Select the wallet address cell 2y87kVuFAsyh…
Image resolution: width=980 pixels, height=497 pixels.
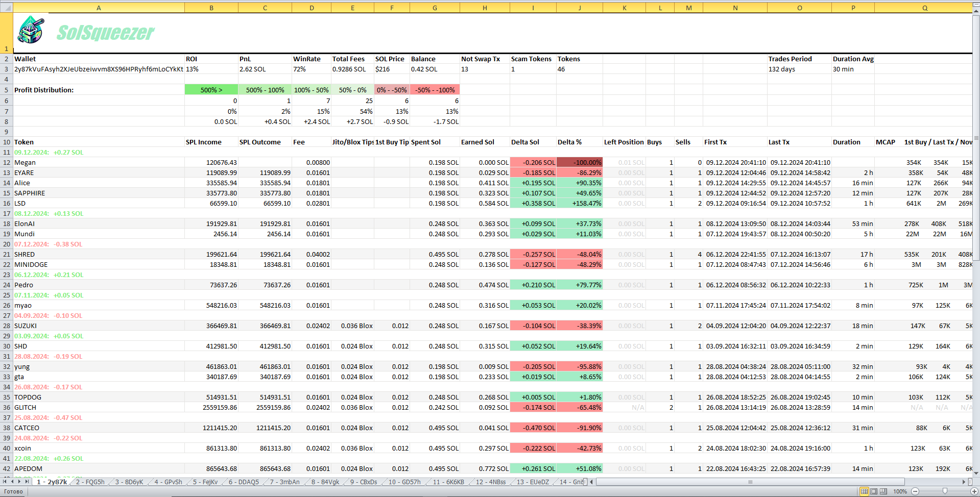point(99,69)
